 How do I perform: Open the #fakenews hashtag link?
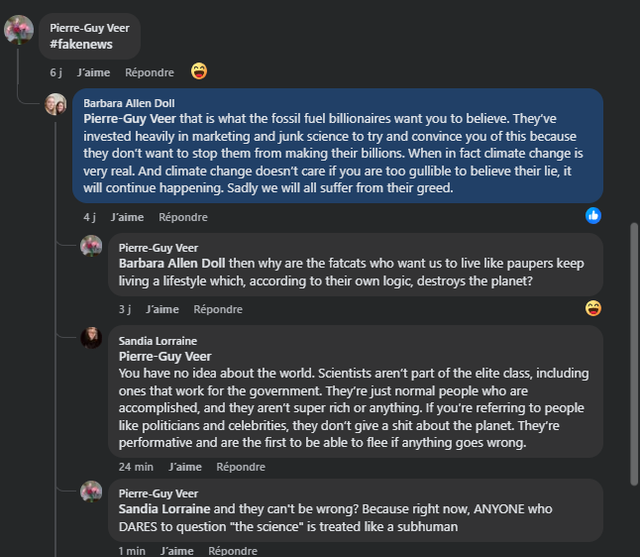click(x=81, y=44)
